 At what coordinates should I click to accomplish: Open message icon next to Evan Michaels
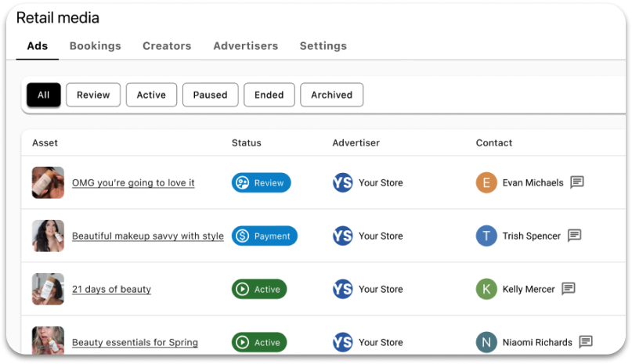(576, 182)
